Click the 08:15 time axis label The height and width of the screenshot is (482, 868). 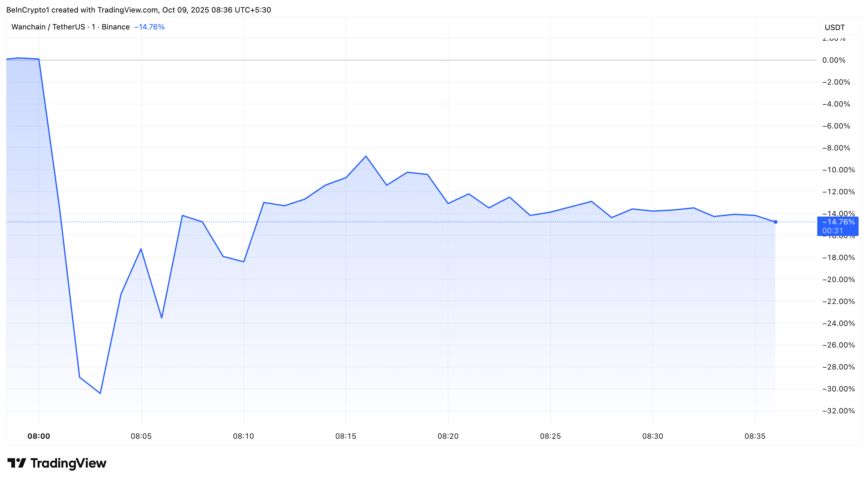click(x=346, y=436)
